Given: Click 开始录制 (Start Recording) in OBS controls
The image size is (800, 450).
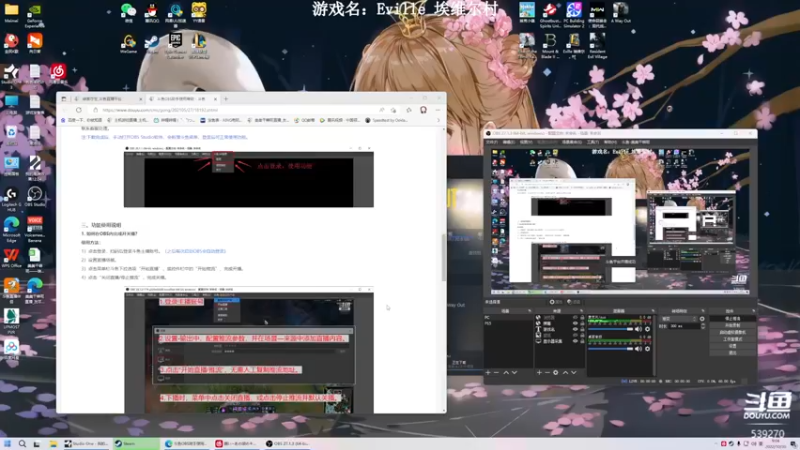Looking at the screenshot, I should 733,325.
